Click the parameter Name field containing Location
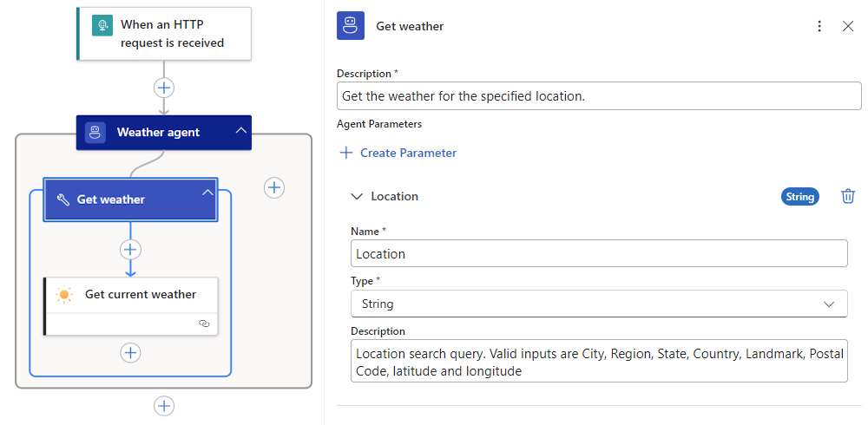This screenshot has height=425, width=868. tap(598, 254)
